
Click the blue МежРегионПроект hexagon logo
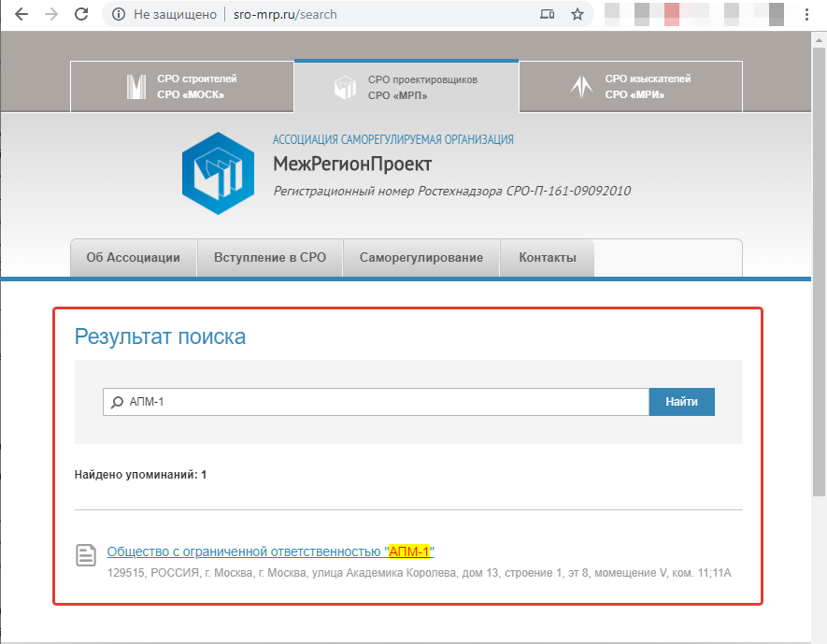[x=219, y=173]
